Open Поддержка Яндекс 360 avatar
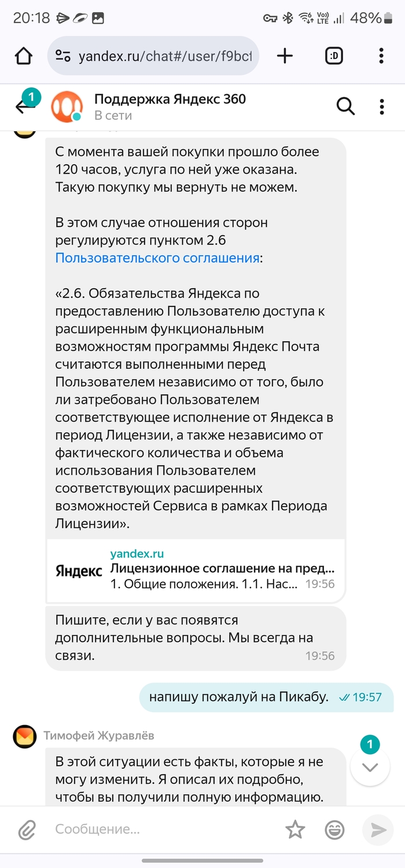 pos(67,107)
